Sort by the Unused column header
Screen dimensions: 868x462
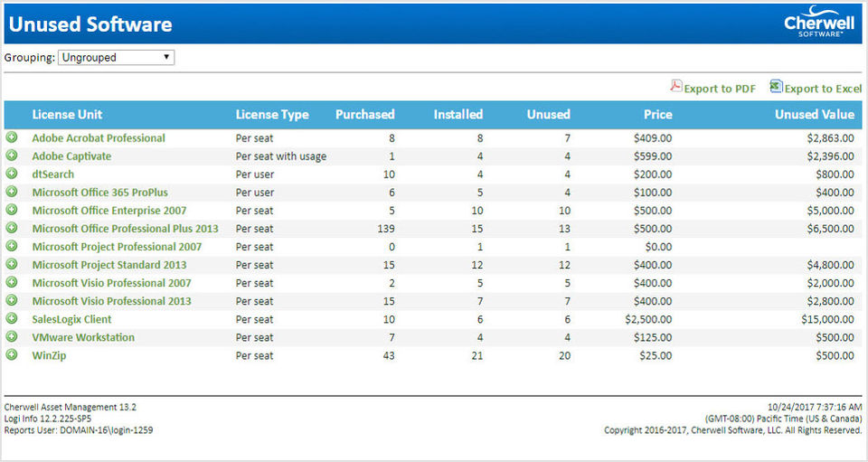(x=548, y=115)
